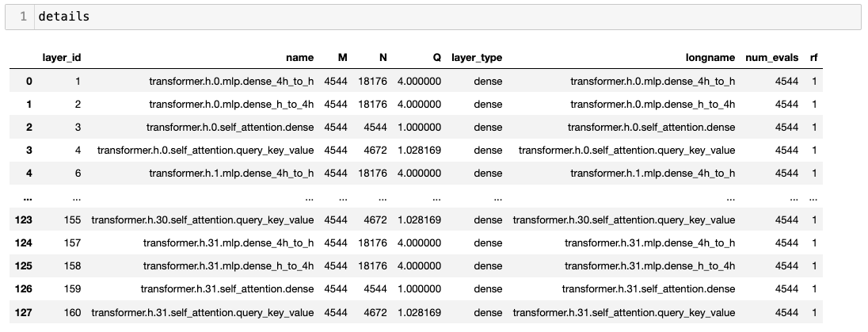868x332 pixels.
Task: Select the layer_id cell showing 160
Action: 72,312
